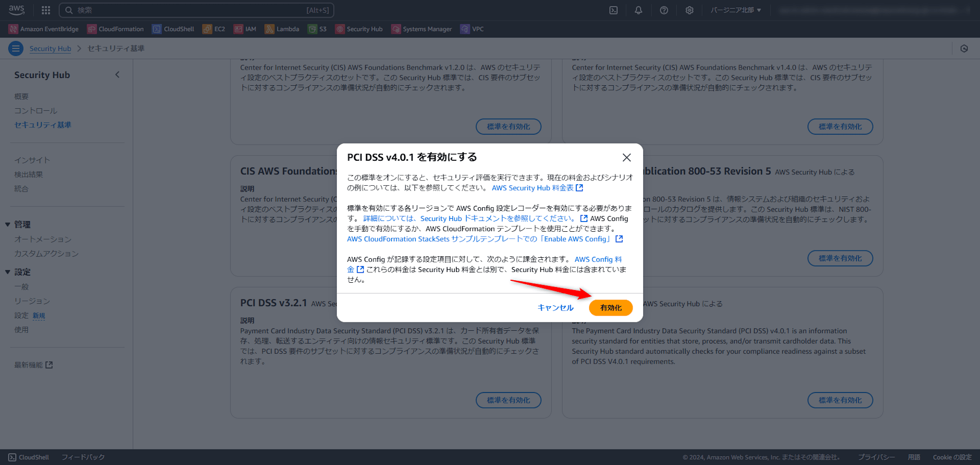Click キャンセル in the dialog

click(556, 308)
